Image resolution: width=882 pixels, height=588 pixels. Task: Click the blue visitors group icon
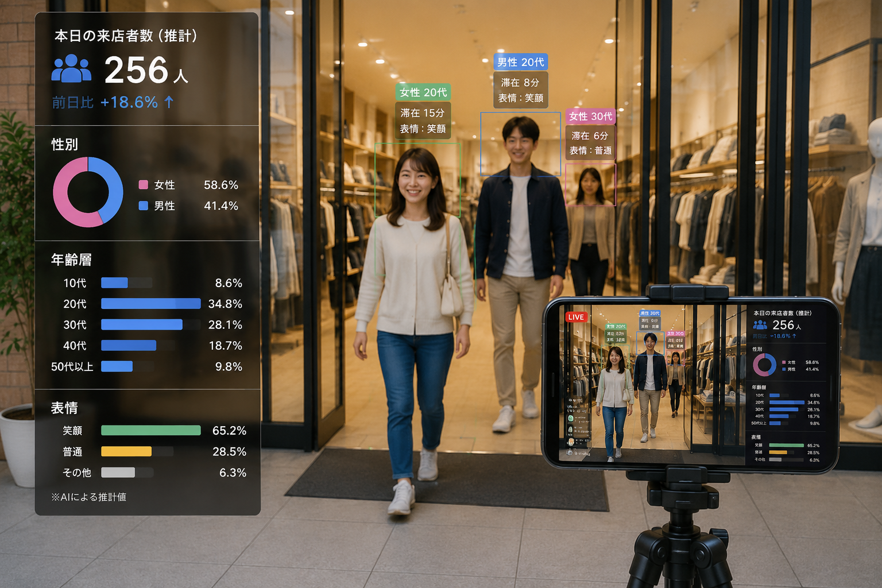pyautogui.click(x=71, y=68)
